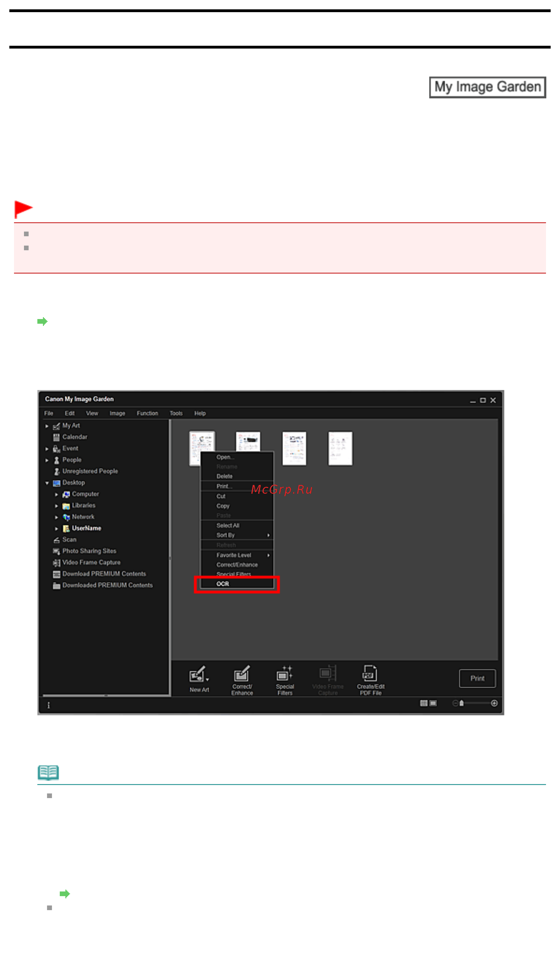Open the View menu
The width and height of the screenshot is (560, 978).
[x=92, y=413]
